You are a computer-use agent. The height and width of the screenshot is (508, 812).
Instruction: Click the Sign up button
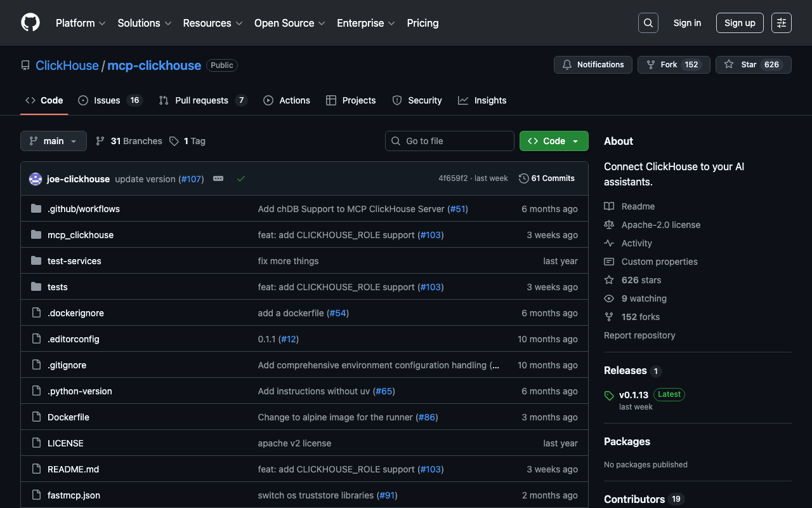[x=740, y=23]
